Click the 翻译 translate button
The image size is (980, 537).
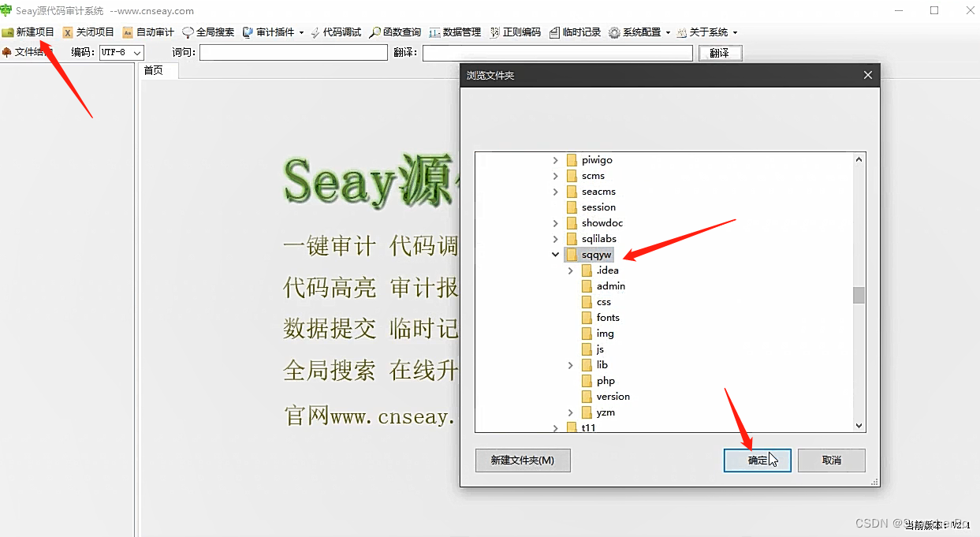[x=720, y=53]
